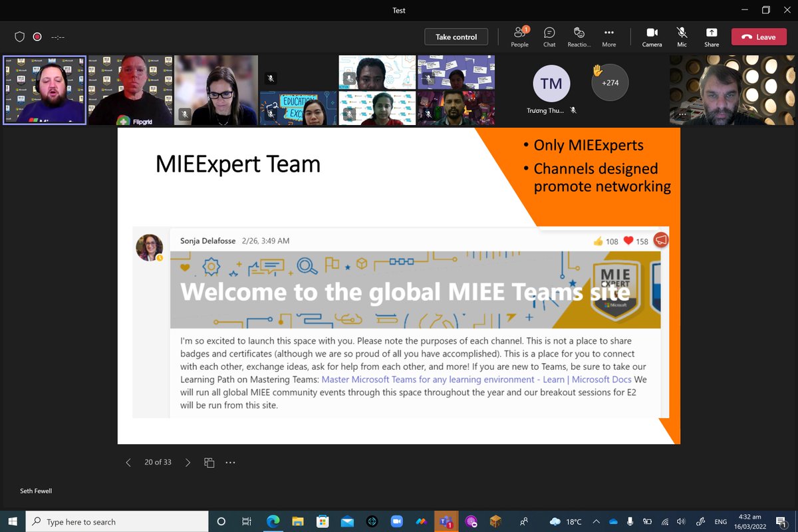Switch ENG input language
The height and width of the screenshot is (532, 798).
(720, 522)
